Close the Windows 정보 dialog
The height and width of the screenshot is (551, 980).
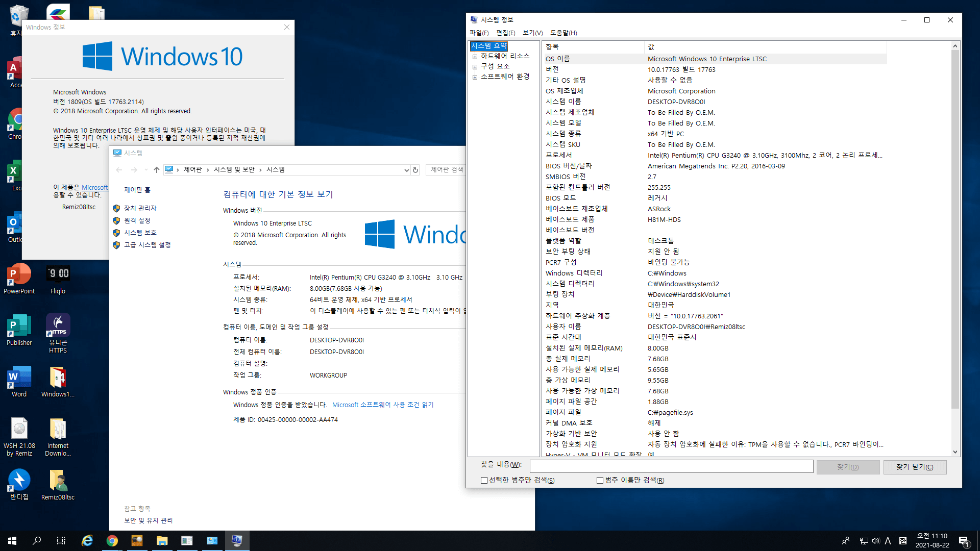click(x=287, y=27)
